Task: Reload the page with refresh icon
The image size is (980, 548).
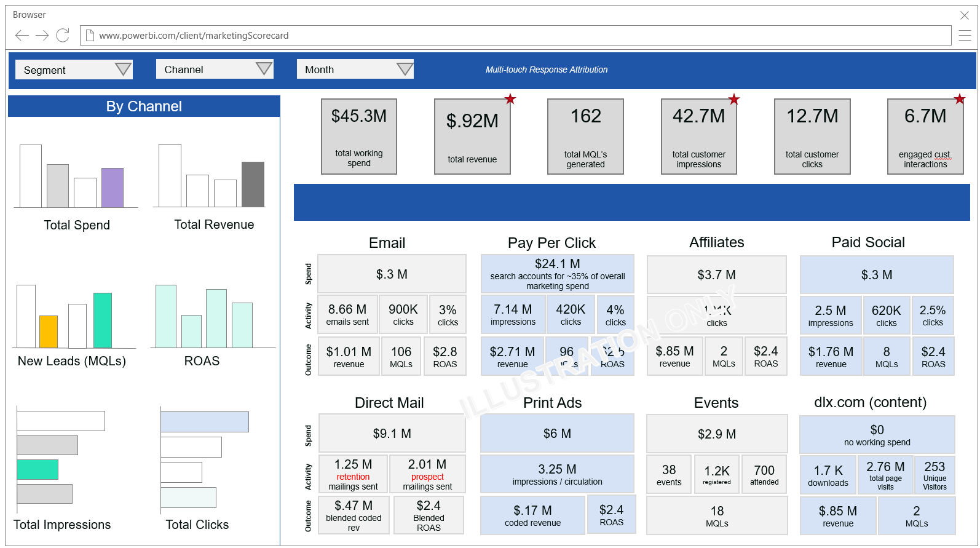Action: 63,36
